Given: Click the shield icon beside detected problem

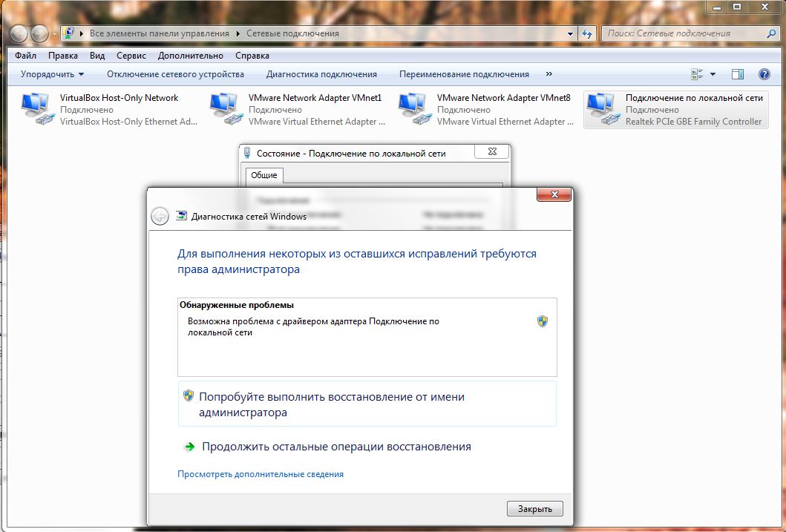Looking at the screenshot, I should pos(542,321).
